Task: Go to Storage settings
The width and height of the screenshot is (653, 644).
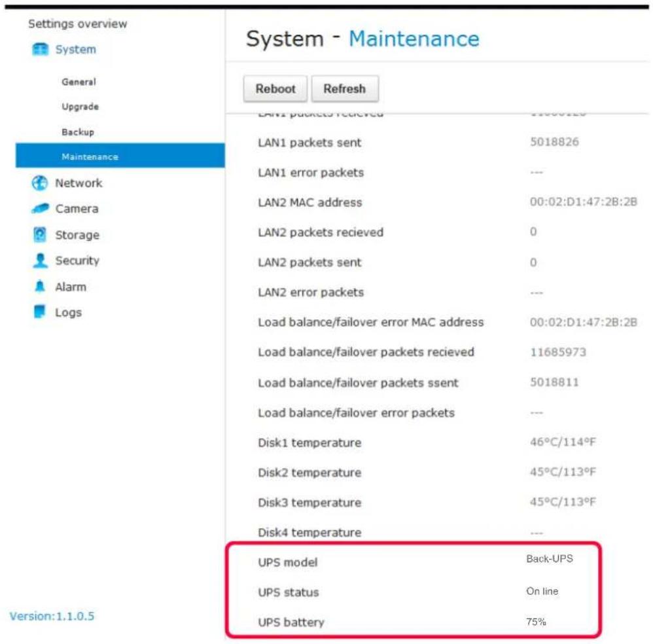Action: 77,235
